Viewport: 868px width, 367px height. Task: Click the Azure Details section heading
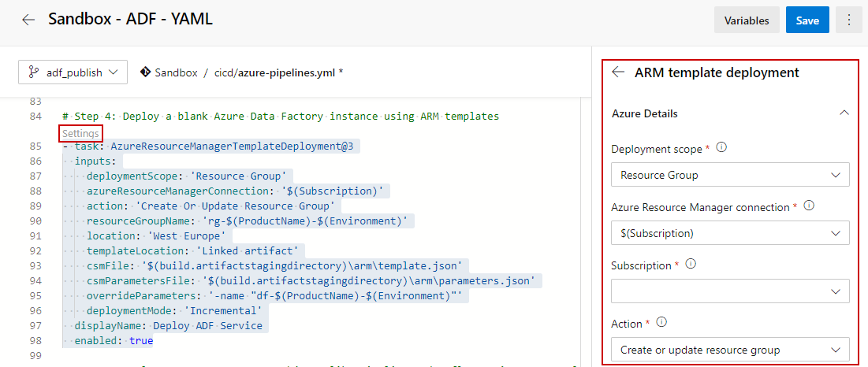point(644,113)
